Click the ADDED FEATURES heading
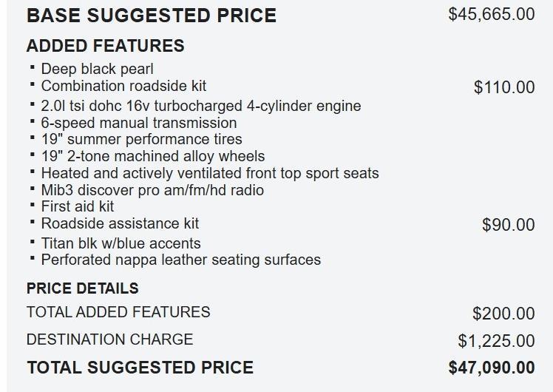The width and height of the screenshot is (553, 392). pos(105,46)
